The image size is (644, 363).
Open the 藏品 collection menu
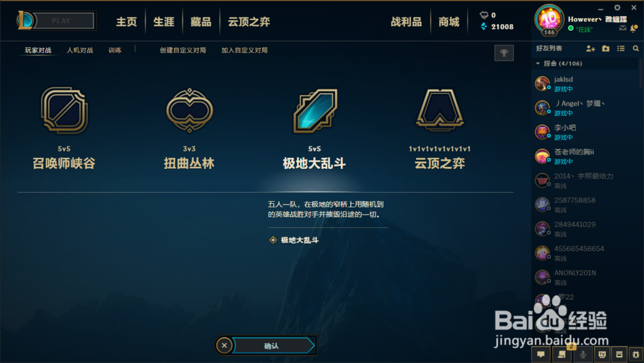[201, 22]
